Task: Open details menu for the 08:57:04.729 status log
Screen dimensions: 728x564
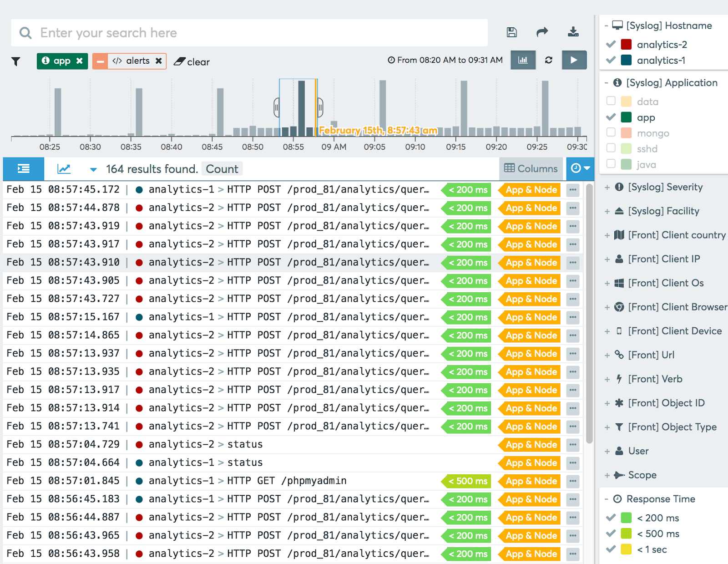Action: click(573, 445)
